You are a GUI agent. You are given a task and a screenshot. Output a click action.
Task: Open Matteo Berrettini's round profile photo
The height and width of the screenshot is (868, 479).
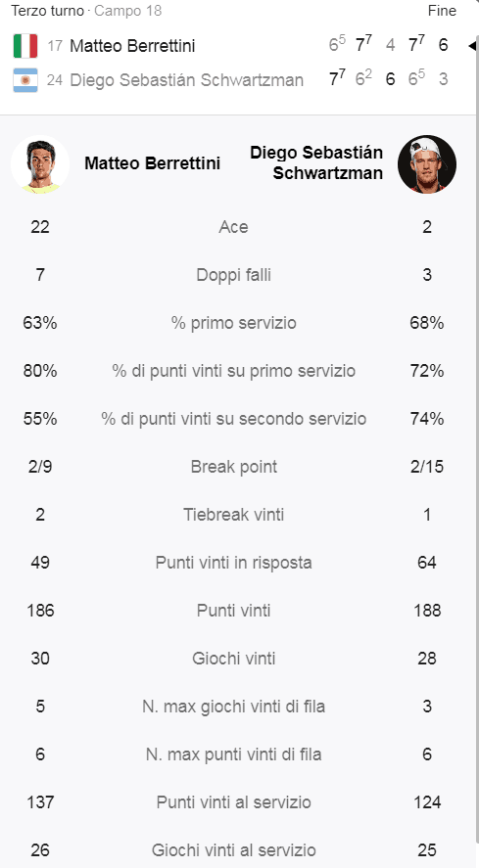click(x=40, y=163)
